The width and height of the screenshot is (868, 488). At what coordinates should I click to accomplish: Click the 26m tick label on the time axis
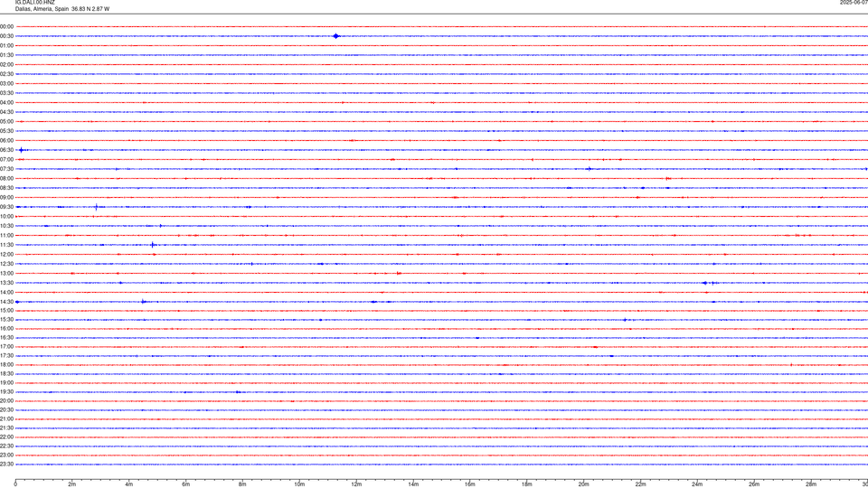click(754, 484)
